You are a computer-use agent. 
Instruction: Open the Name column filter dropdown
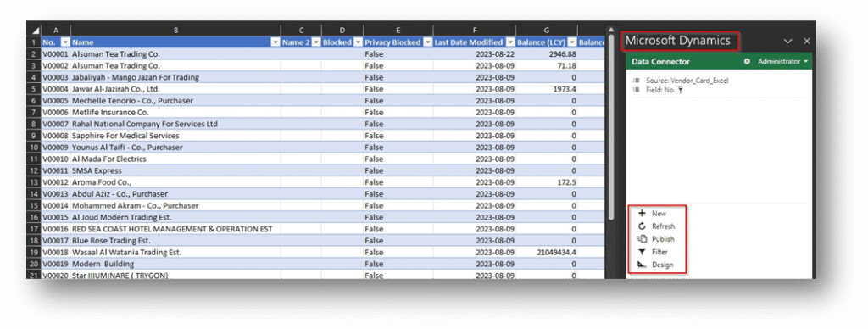click(275, 42)
